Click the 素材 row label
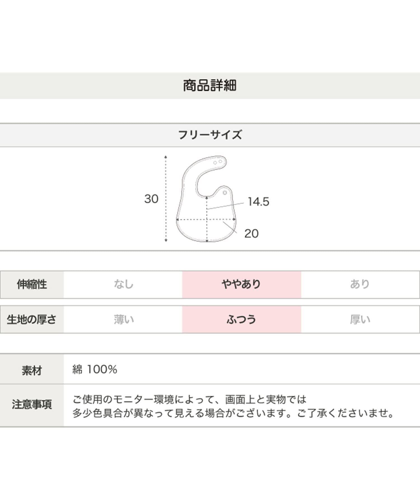Screen dimensions: 420x504 [32, 370]
